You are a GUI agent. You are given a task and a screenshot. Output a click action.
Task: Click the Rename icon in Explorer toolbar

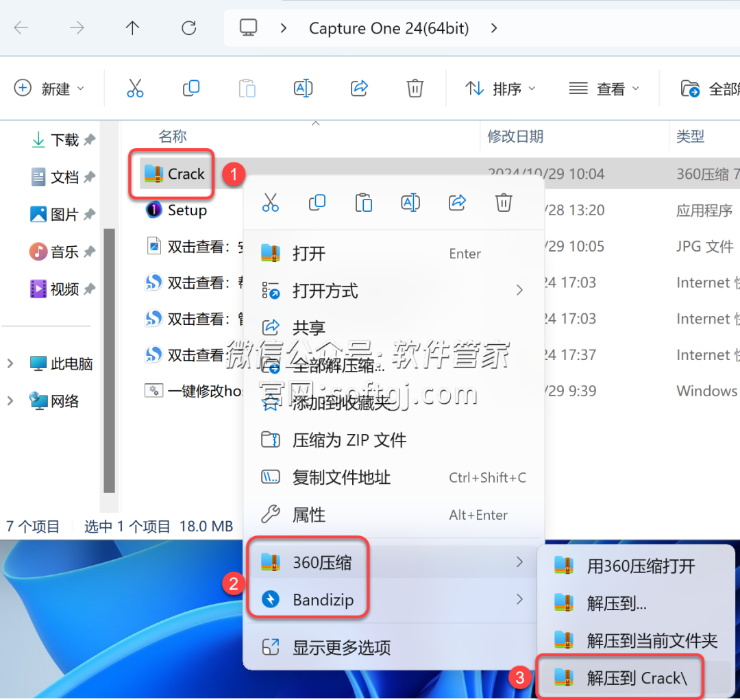[x=303, y=88]
